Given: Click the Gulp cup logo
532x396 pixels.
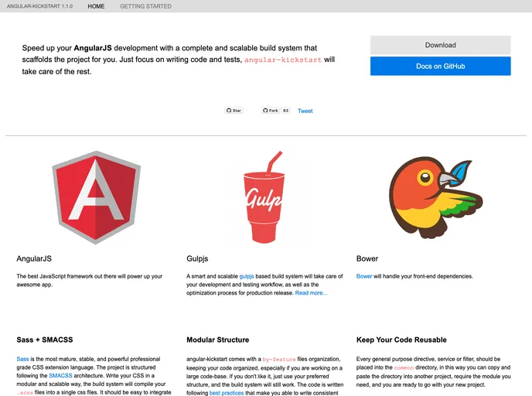Looking at the screenshot, I should point(264,197).
